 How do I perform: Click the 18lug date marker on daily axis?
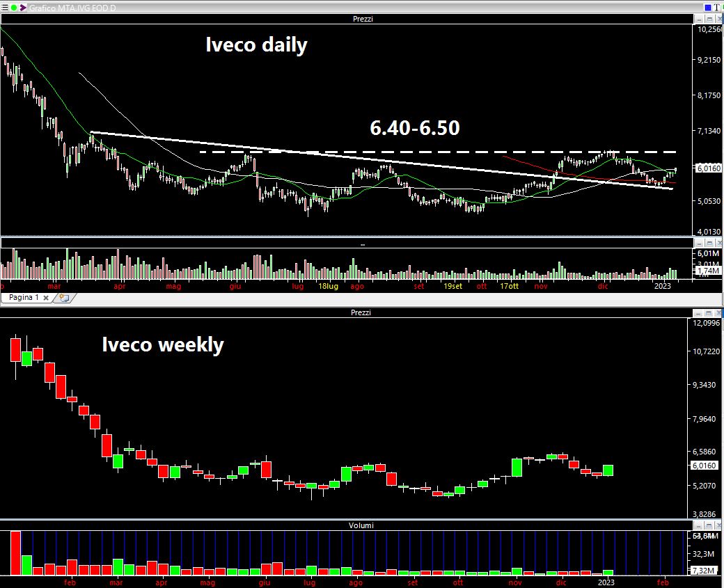tap(329, 286)
